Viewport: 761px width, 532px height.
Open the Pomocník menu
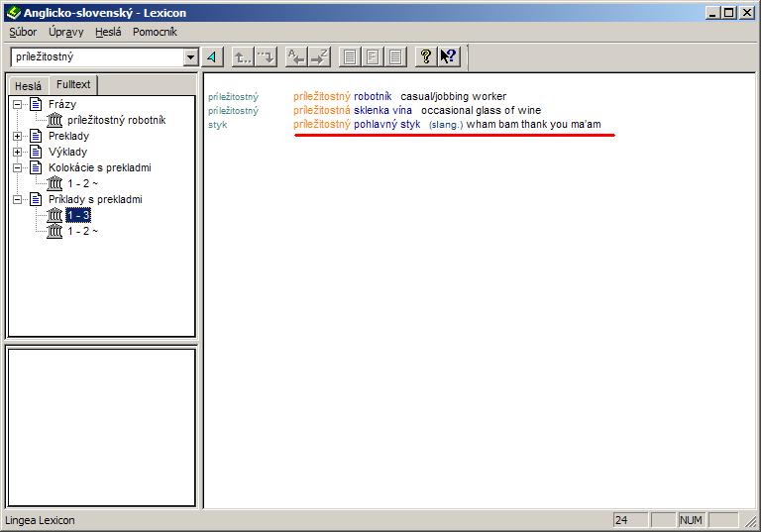click(x=155, y=32)
